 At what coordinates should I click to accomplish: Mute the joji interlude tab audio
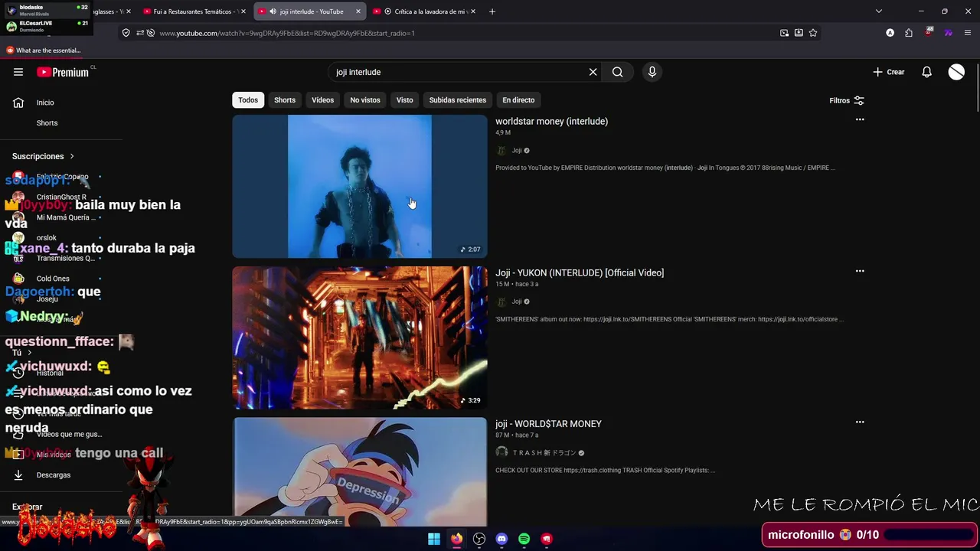[273, 11]
